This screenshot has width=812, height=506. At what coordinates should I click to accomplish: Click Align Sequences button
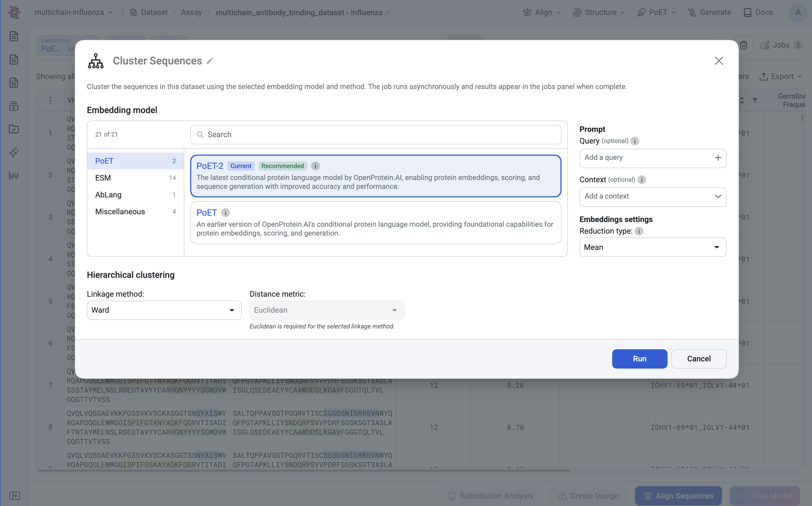click(678, 495)
